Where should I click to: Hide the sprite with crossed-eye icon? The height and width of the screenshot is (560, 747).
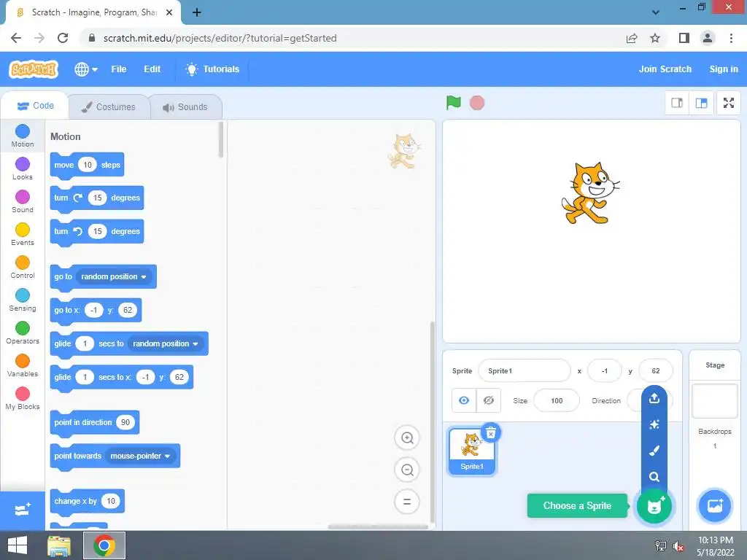coord(488,400)
